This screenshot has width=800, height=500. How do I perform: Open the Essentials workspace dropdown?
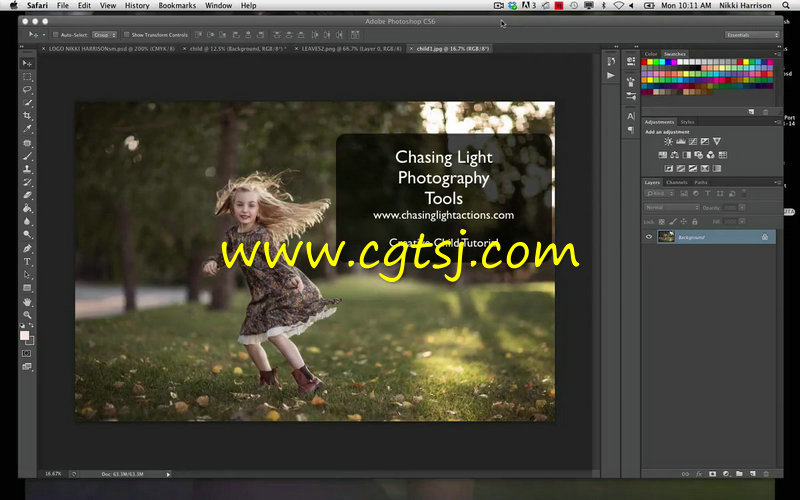(x=752, y=35)
